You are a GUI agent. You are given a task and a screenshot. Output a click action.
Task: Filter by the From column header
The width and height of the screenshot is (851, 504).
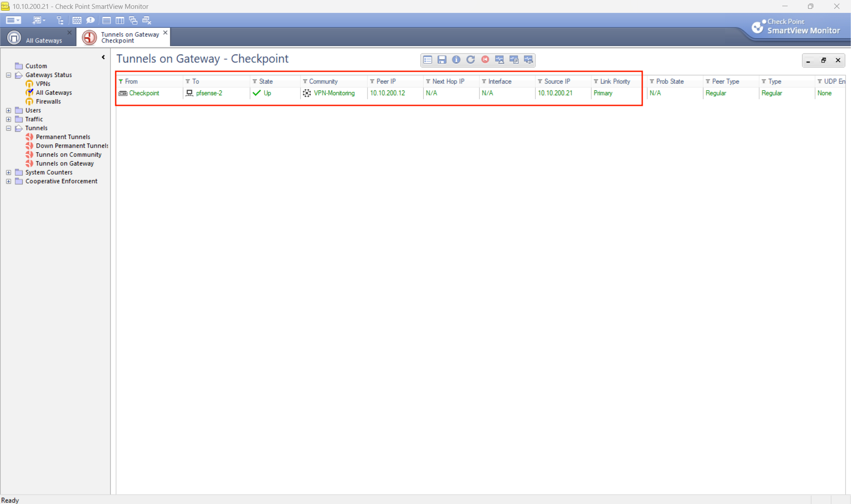click(x=150, y=81)
